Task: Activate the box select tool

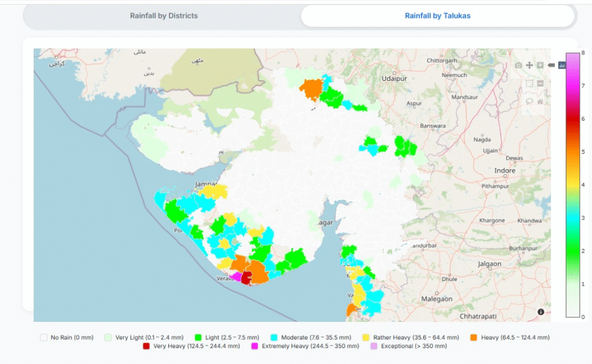Action: tap(530, 83)
